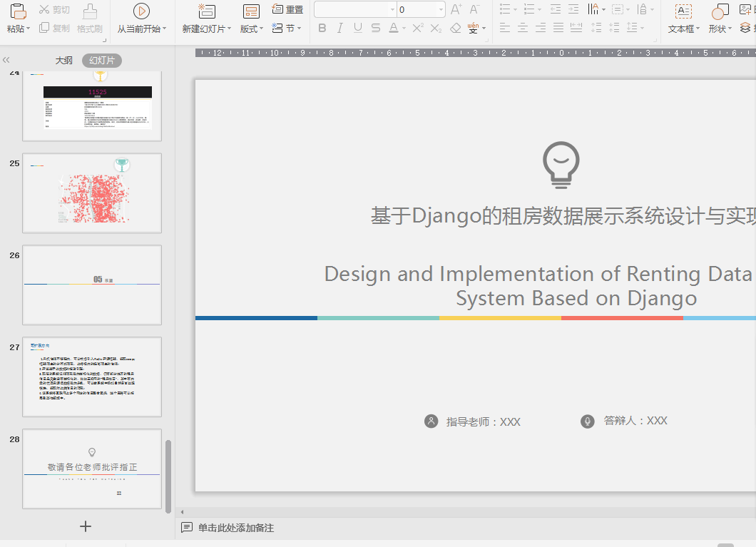The image size is (756, 547).
Task: Click the Paste clipboard icon
Action: [19, 11]
